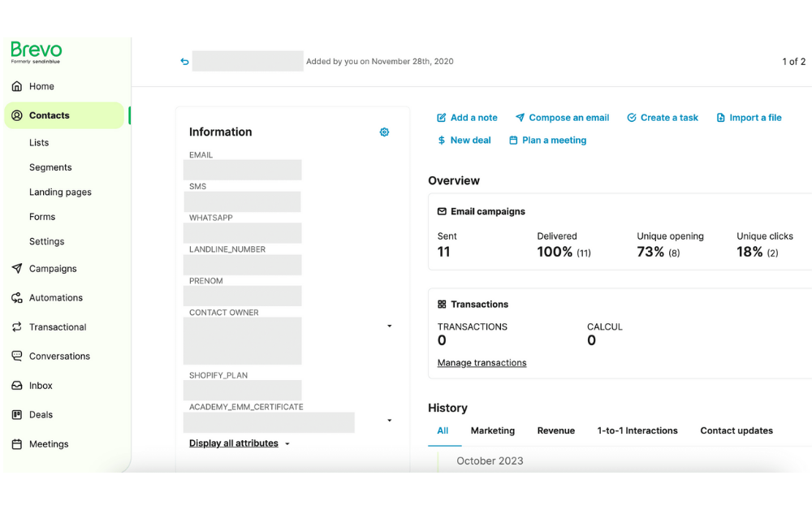Click the EMAIL field in Information
Screen dimensions: 812x510
tap(242, 170)
